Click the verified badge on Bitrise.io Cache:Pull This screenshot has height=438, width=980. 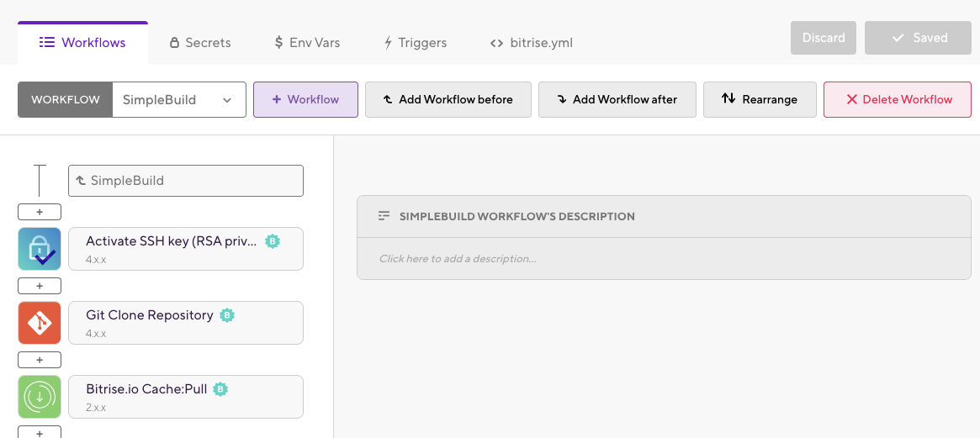pos(220,389)
